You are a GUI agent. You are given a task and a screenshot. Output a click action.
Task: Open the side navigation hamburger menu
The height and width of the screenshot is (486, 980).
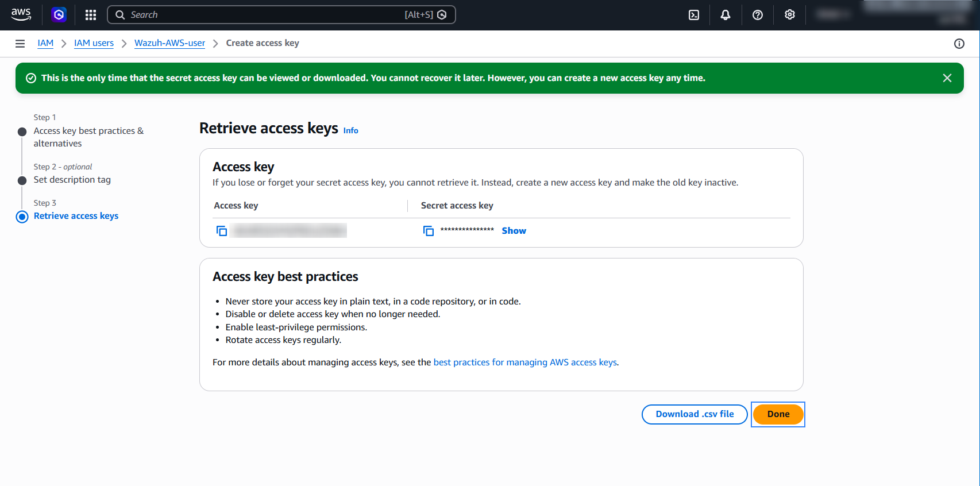pyautogui.click(x=20, y=44)
